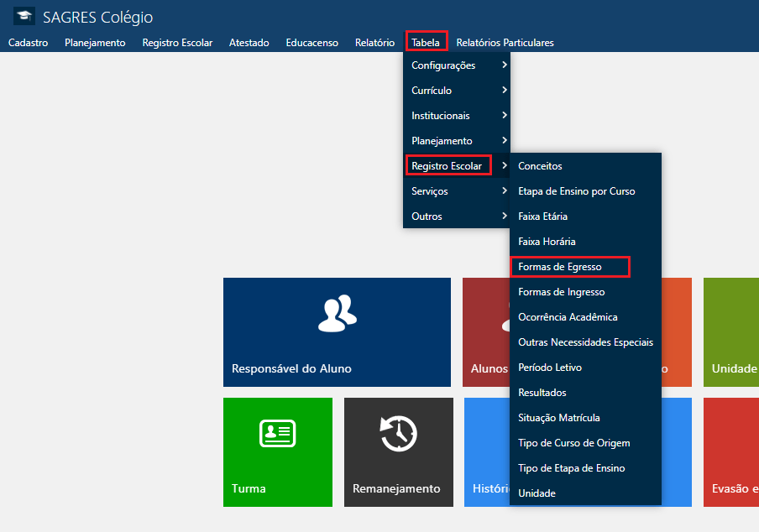
Task: Click the clock history icon on Remanejamento tile
Action: tap(398, 433)
